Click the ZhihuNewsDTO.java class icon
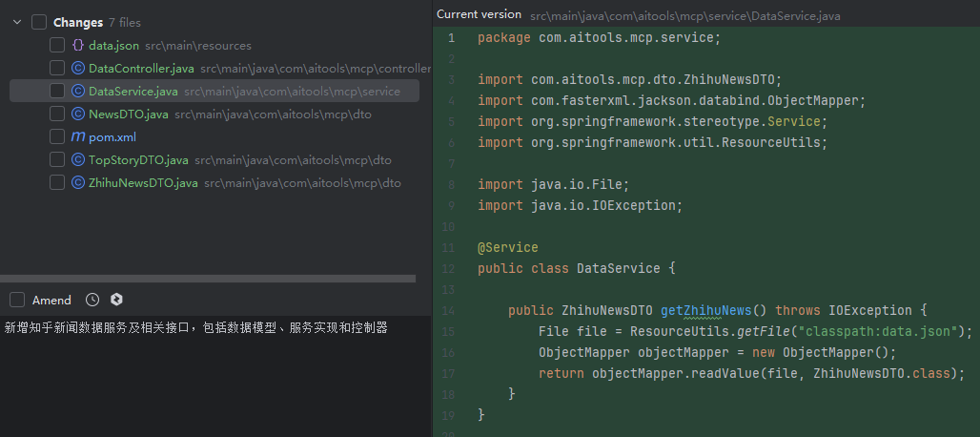 [78, 183]
